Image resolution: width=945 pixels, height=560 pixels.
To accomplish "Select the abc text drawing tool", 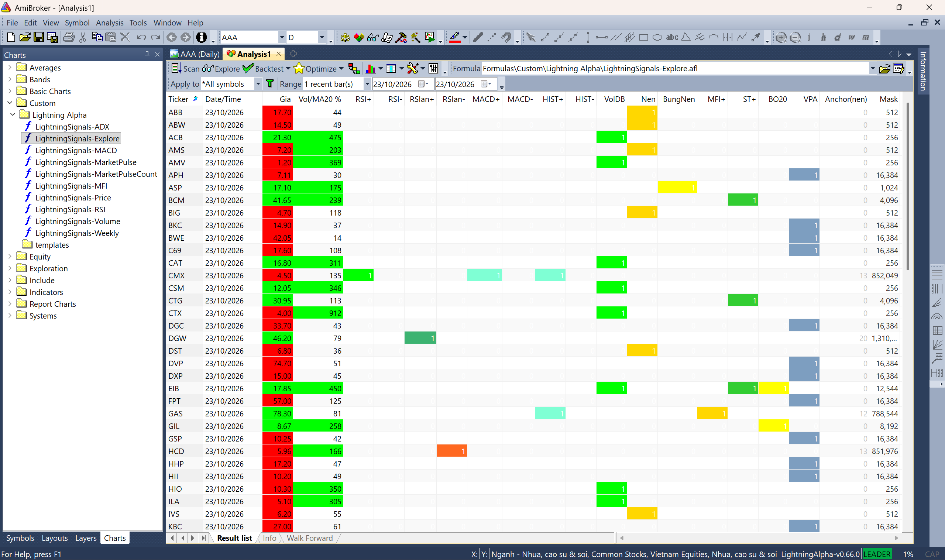I will pos(672,37).
